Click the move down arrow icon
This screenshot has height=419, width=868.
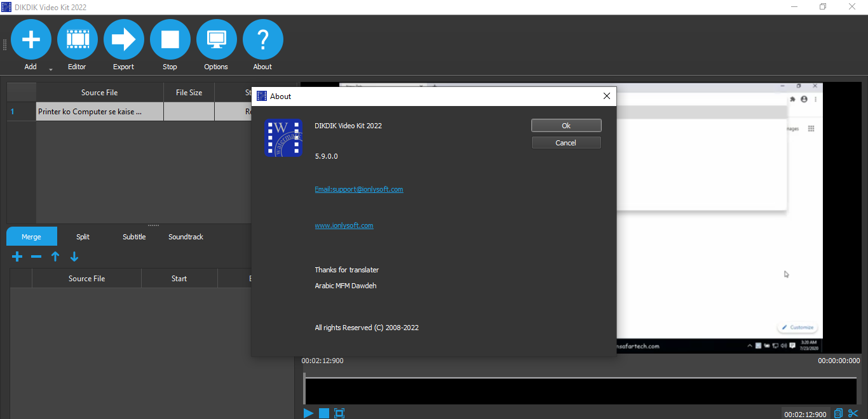click(x=74, y=256)
